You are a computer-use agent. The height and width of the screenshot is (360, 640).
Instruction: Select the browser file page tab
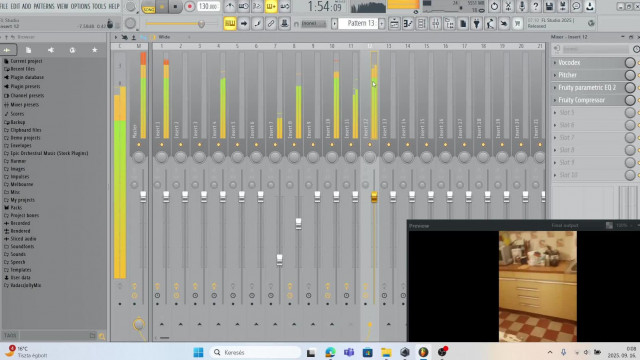(29, 50)
